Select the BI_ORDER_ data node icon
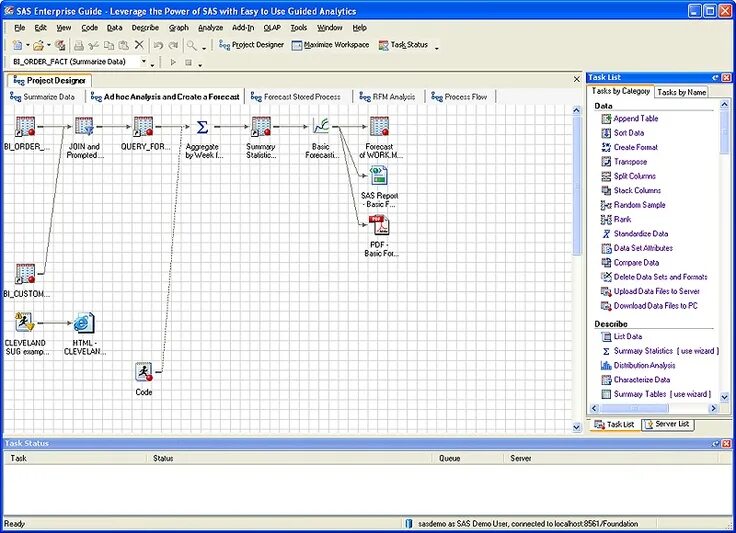This screenshot has height=533, width=736. point(25,126)
